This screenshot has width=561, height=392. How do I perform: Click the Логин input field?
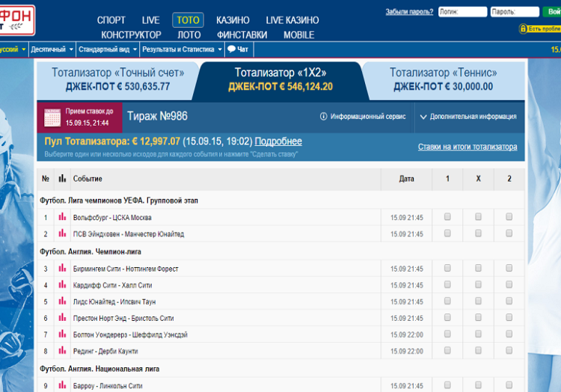[x=462, y=12]
